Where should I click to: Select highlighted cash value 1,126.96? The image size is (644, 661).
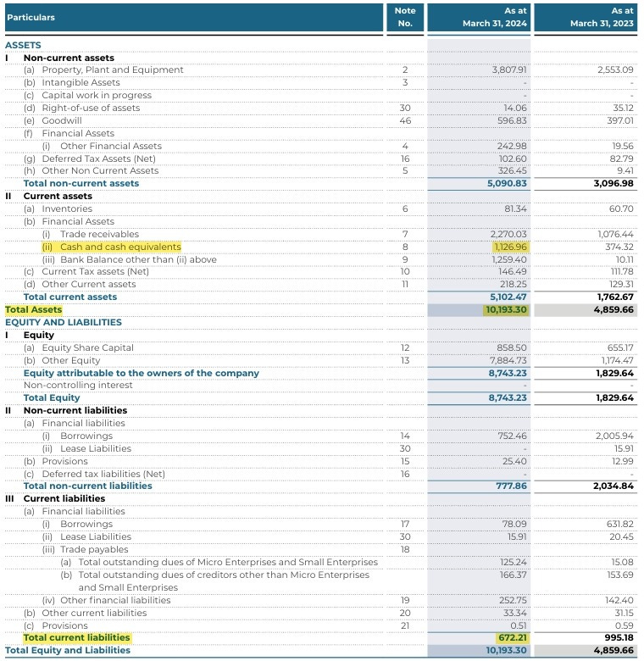coord(510,247)
